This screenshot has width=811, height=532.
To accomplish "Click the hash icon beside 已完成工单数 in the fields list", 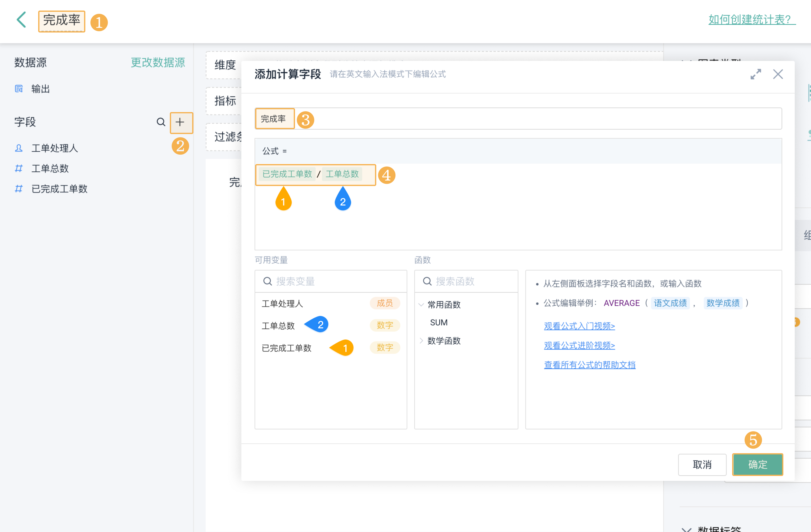I will 19,189.
